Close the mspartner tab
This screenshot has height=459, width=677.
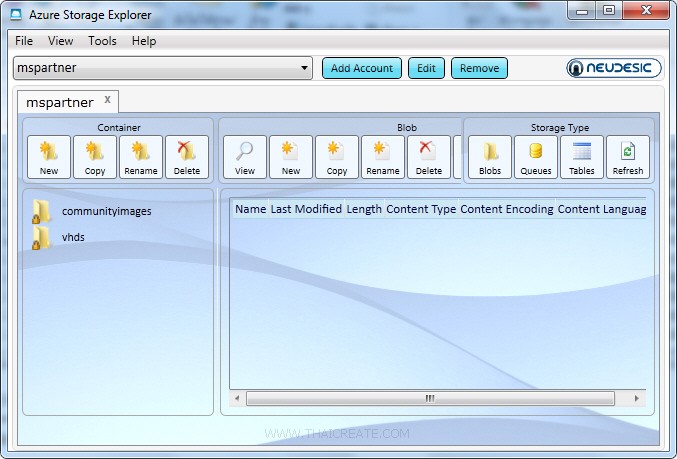(x=108, y=99)
